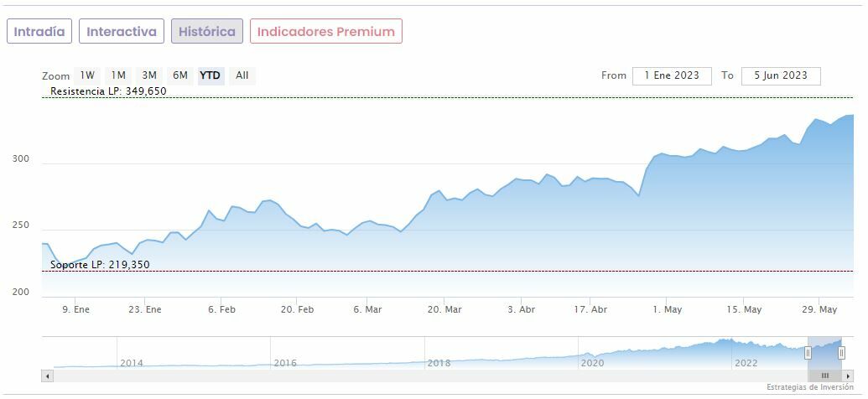The width and height of the screenshot is (868, 399).
Task: Switch to the Intradía tab
Action: 39,32
